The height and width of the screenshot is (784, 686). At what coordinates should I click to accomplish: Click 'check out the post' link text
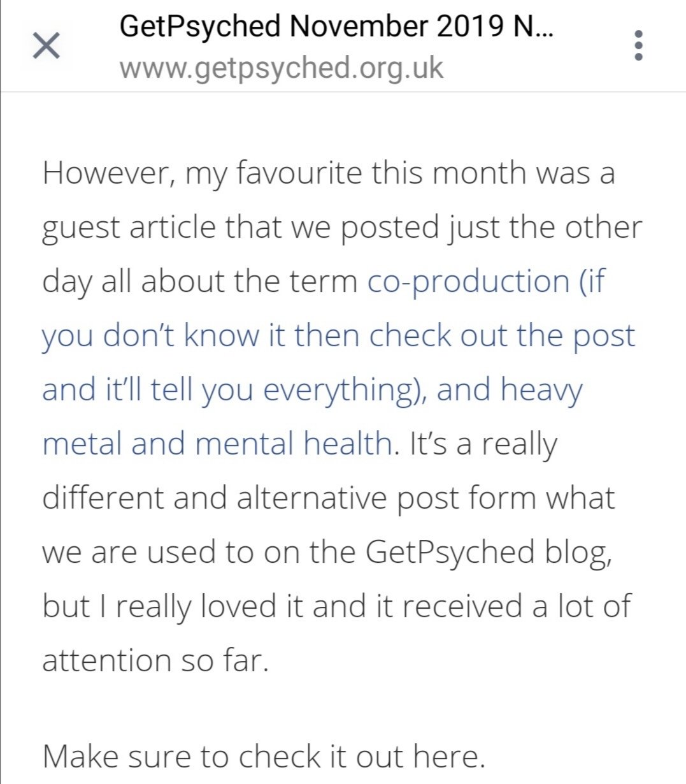pyautogui.click(x=502, y=335)
